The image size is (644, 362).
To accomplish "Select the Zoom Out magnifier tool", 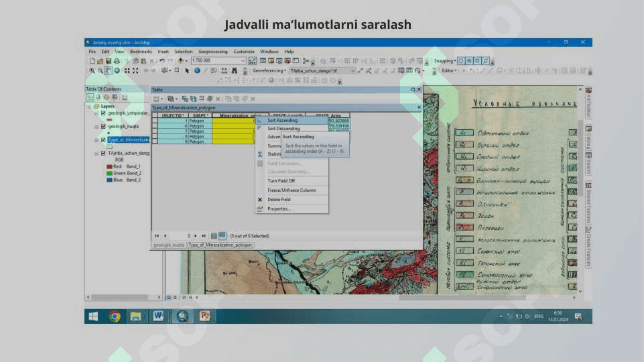I will coord(101,70).
